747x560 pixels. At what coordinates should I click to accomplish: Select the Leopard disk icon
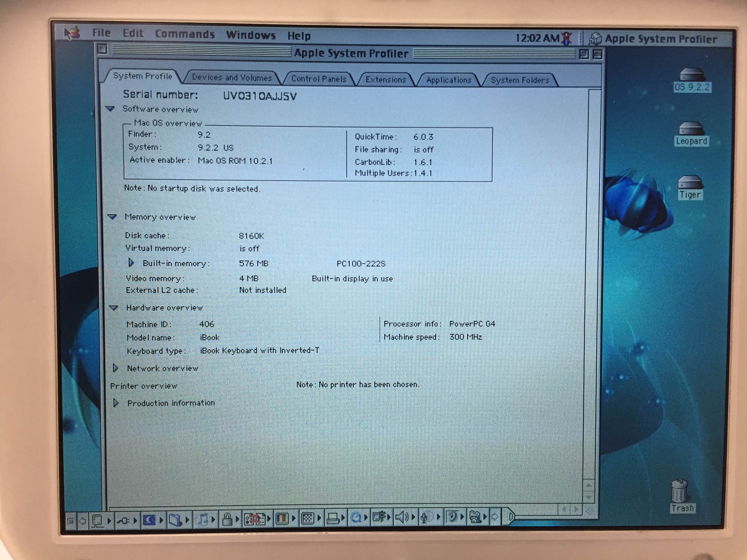pyautogui.click(x=691, y=134)
